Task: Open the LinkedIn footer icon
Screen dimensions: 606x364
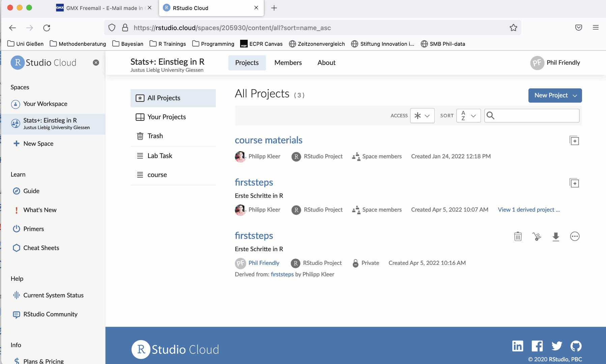Action: click(x=518, y=346)
